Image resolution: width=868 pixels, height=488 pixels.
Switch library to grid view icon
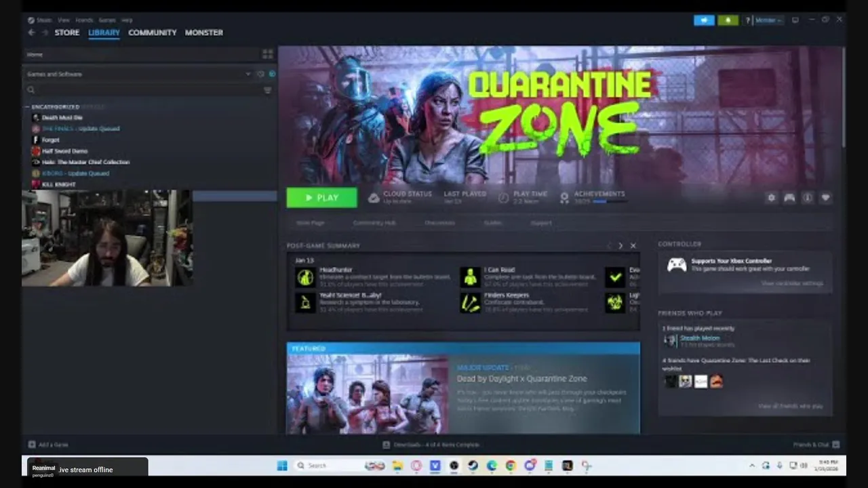[x=267, y=54]
